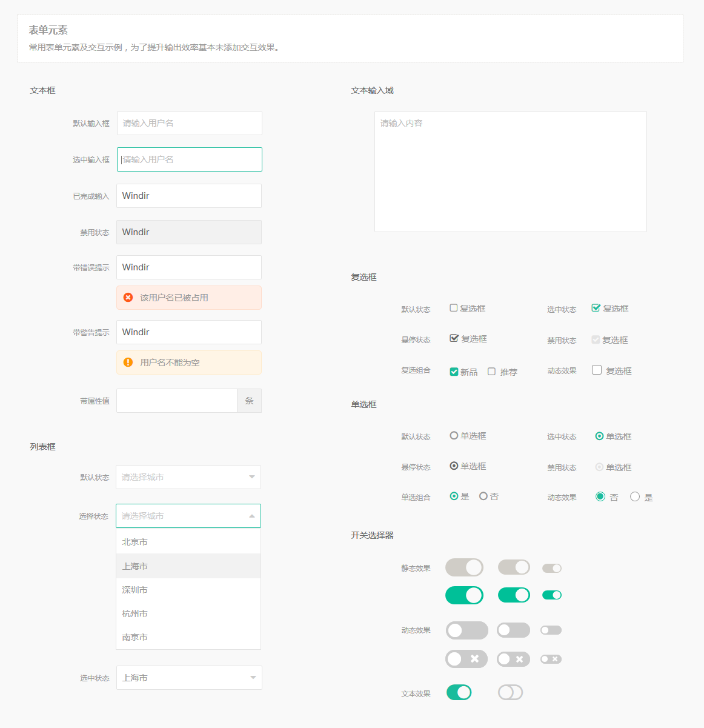
Task: Turn off the large green static switch
Action: pos(465,595)
